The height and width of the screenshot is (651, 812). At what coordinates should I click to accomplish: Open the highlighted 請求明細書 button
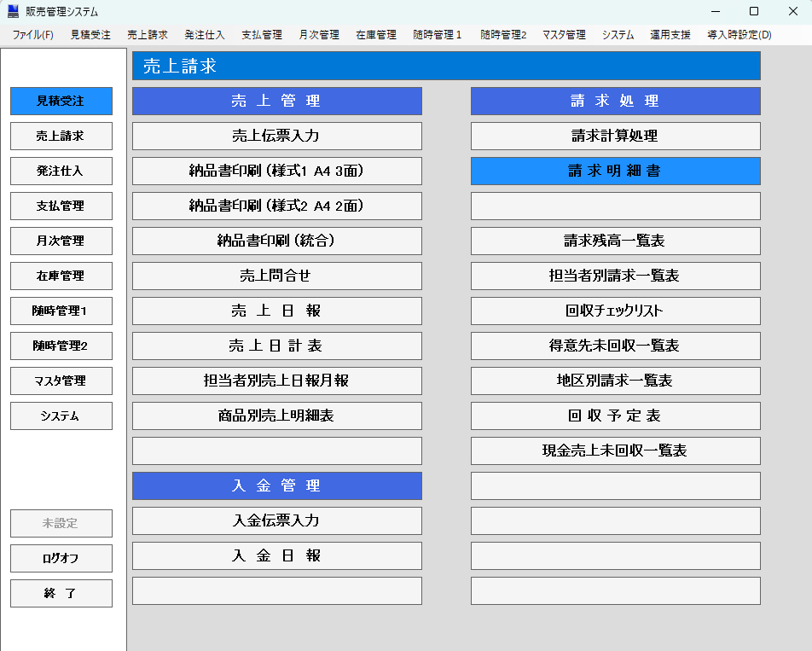615,171
